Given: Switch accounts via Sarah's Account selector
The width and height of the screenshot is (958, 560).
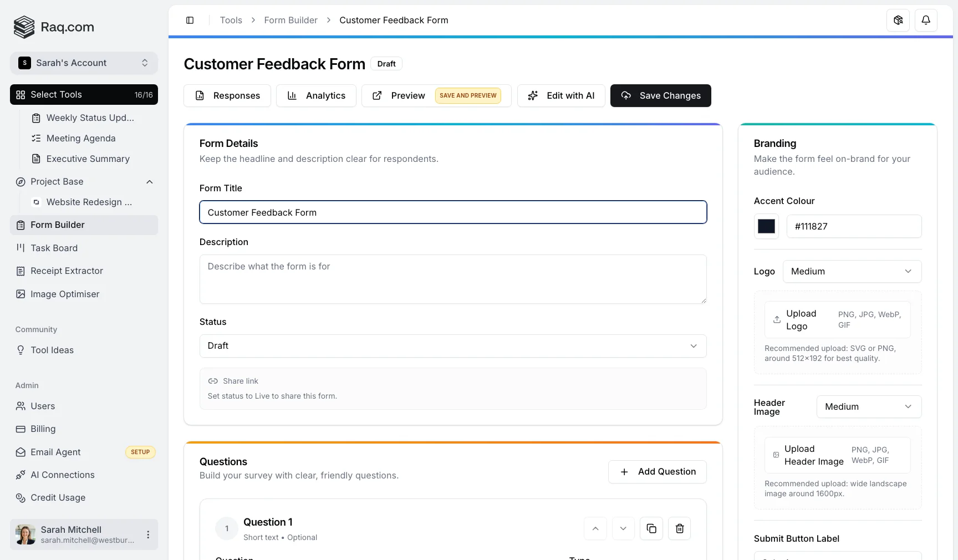Looking at the screenshot, I should tap(84, 63).
